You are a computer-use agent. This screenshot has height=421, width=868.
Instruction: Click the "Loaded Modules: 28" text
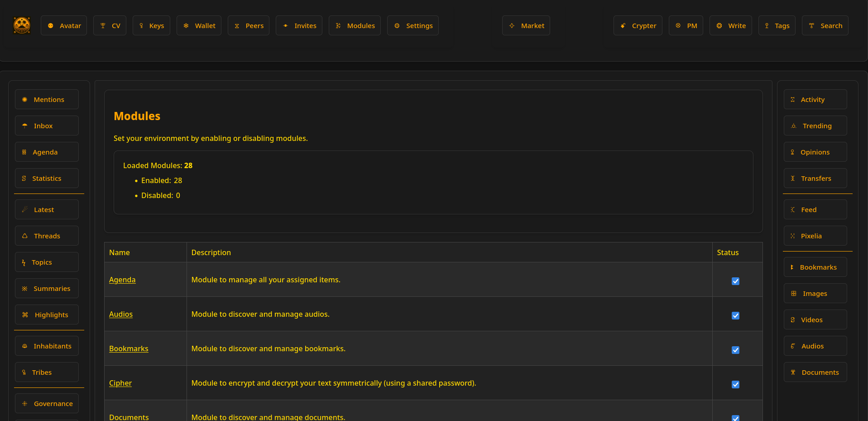(158, 165)
